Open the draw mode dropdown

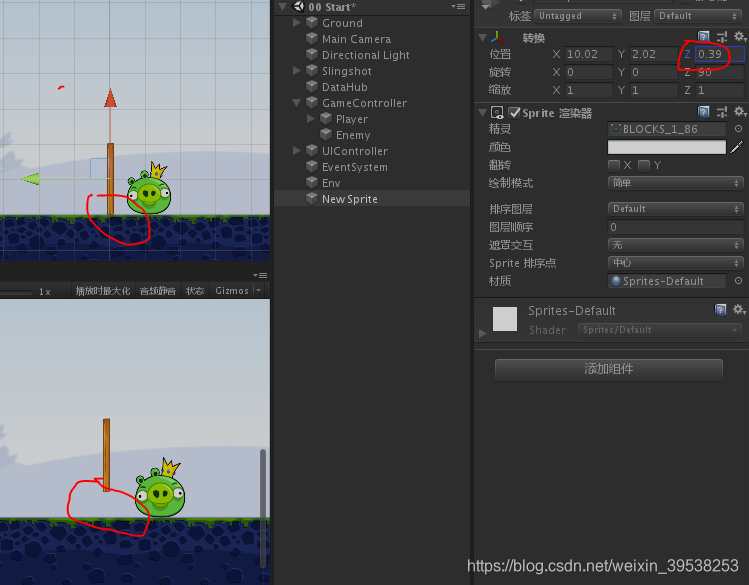coord(675,183)
